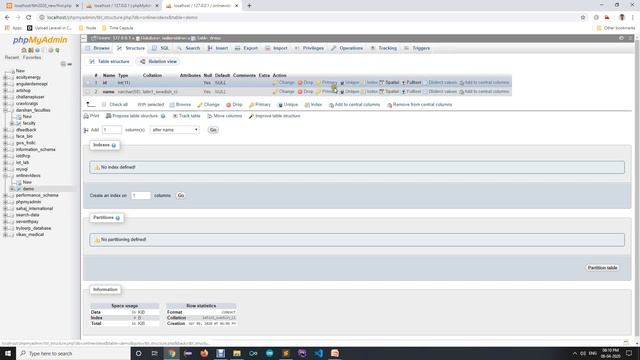Open the Operations tab
This screenshot has width=640, height=360.
pyautogui.click(x=347, y=48)
